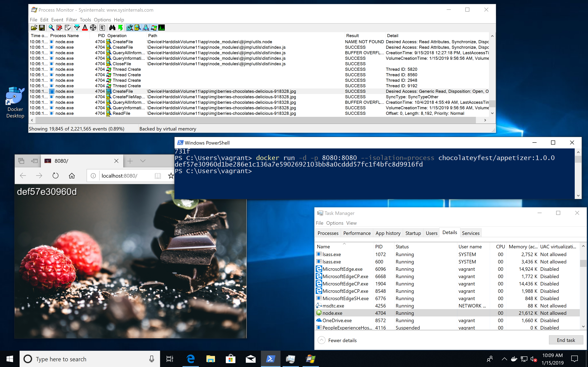Switch to the Services tab in Task Manager
Screen dimensions: 588x367
(470, 233)
